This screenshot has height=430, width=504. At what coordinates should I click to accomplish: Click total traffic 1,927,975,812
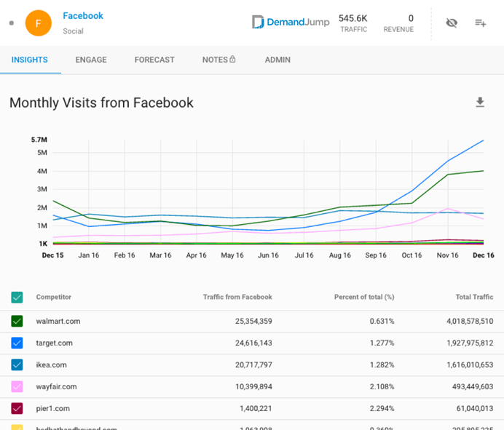pyautogui.click(x=470, y=343)
